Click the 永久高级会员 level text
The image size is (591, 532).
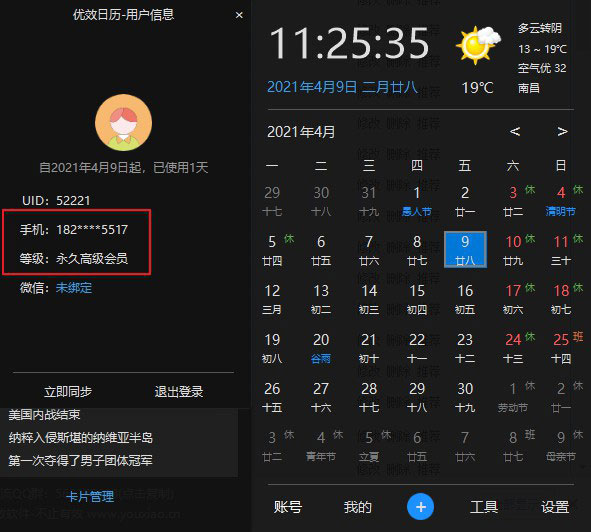(92, 259)
